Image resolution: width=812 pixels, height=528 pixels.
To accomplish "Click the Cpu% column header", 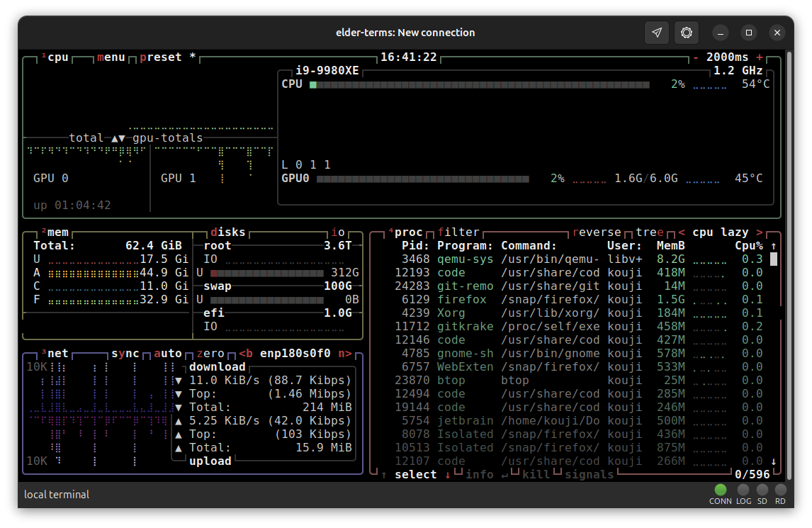I will point(749,246).
